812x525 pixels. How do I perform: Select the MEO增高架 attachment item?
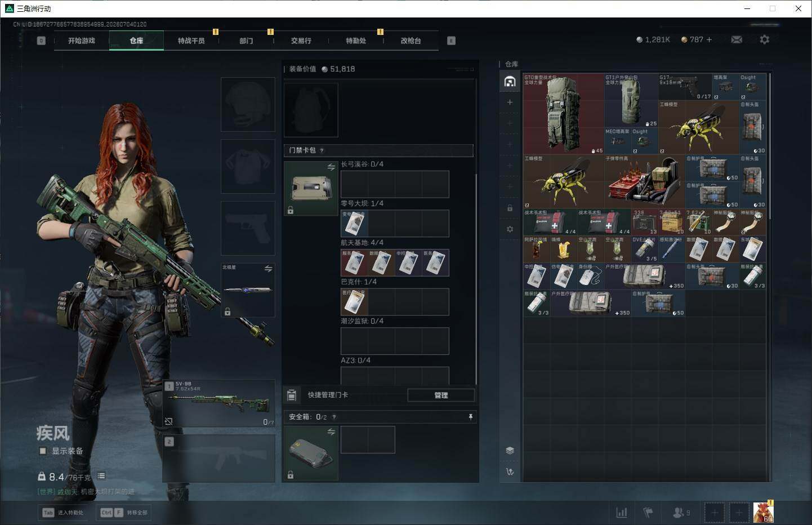coord(618,141)
